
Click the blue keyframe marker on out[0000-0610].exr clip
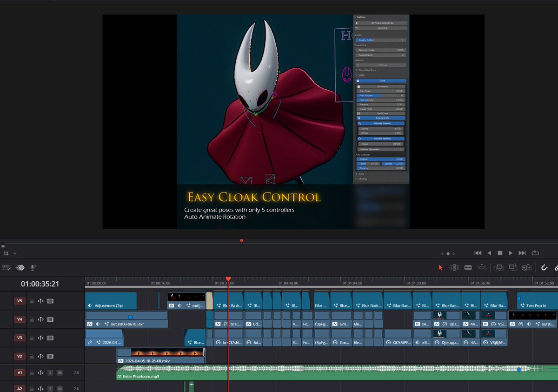pos(130,317)
